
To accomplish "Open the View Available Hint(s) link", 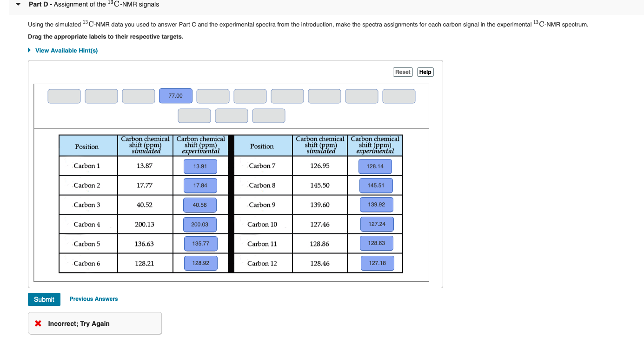I will pyautogui.click(x=66, y=50).
